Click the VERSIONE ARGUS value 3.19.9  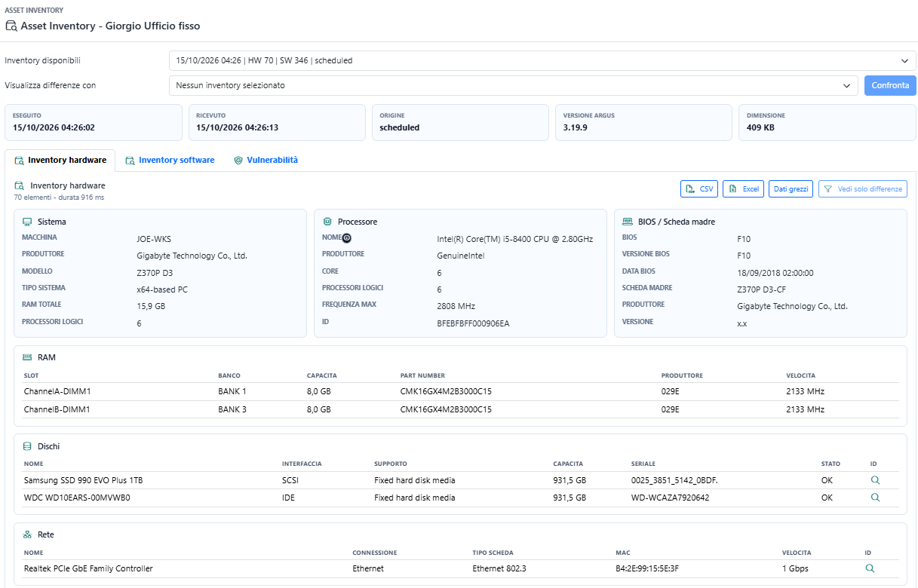(575, 127)
